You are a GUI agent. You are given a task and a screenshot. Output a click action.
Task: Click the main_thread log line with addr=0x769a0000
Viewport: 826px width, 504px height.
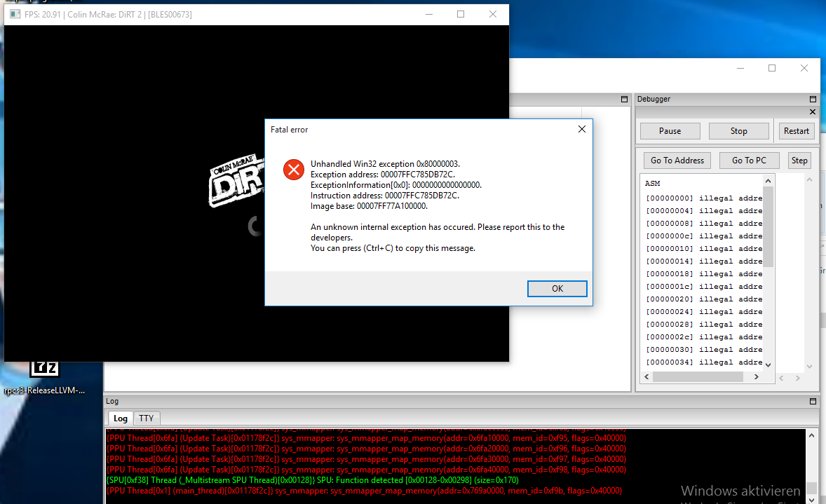364,491
